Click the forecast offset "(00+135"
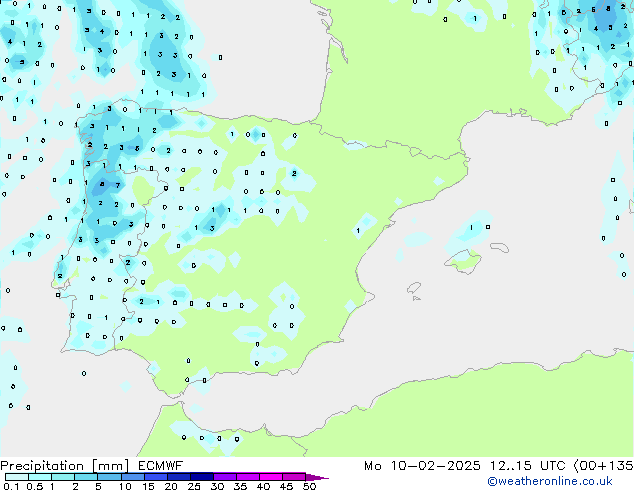 click(603, 466)
